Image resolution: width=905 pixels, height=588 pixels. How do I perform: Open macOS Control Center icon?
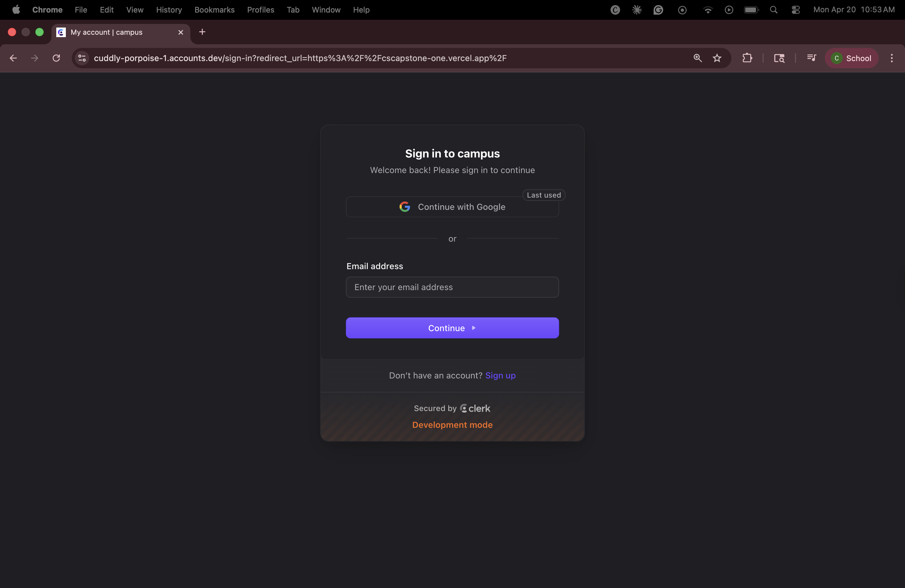point(795,10)
